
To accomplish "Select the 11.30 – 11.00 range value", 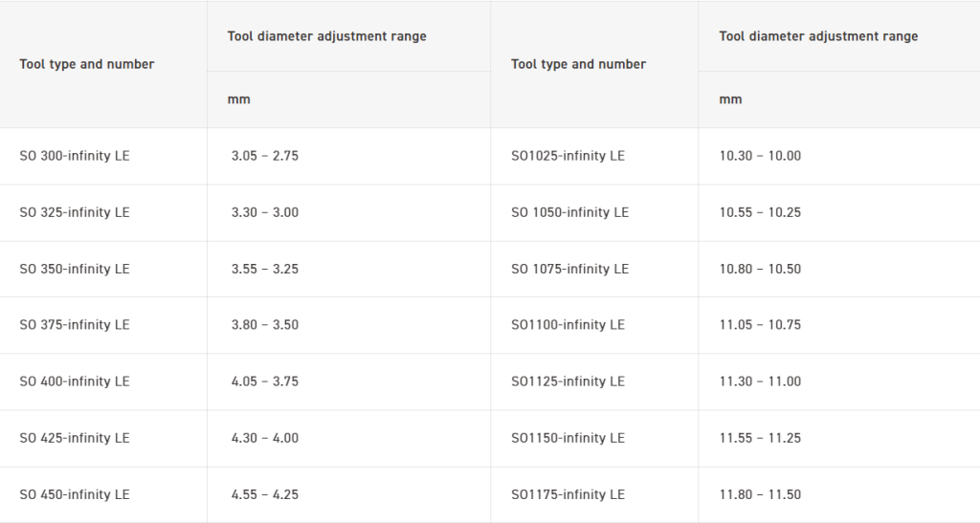I will [760, 381].
